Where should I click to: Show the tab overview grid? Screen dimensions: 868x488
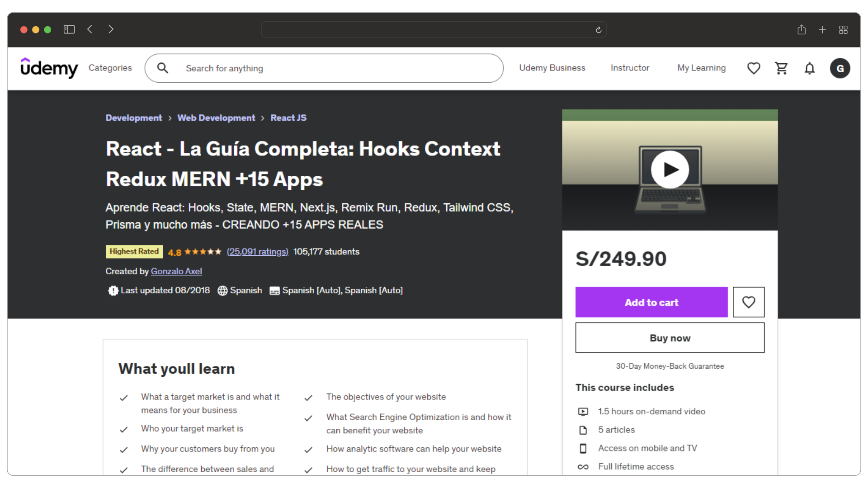[x=843, y=30]
